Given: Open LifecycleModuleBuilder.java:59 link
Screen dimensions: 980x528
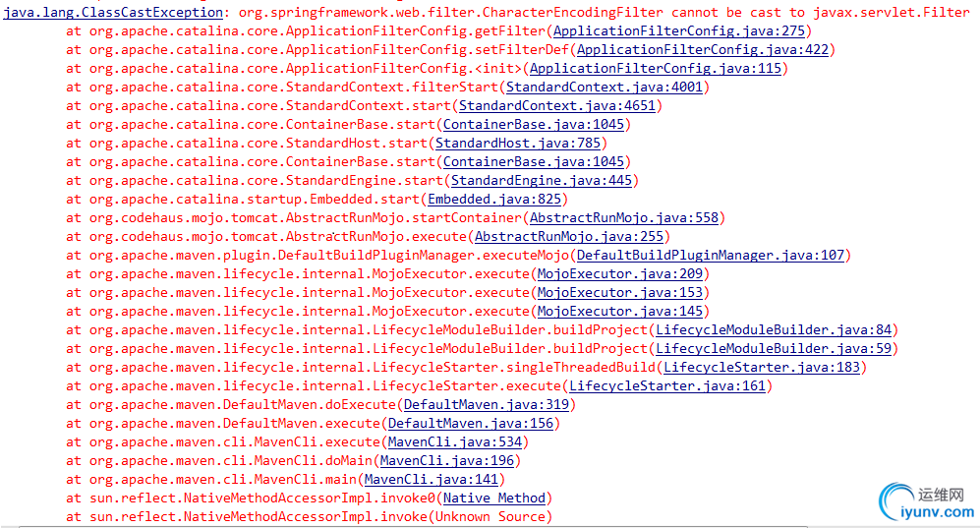Looking at the screenshot, I should coord(774,349).
